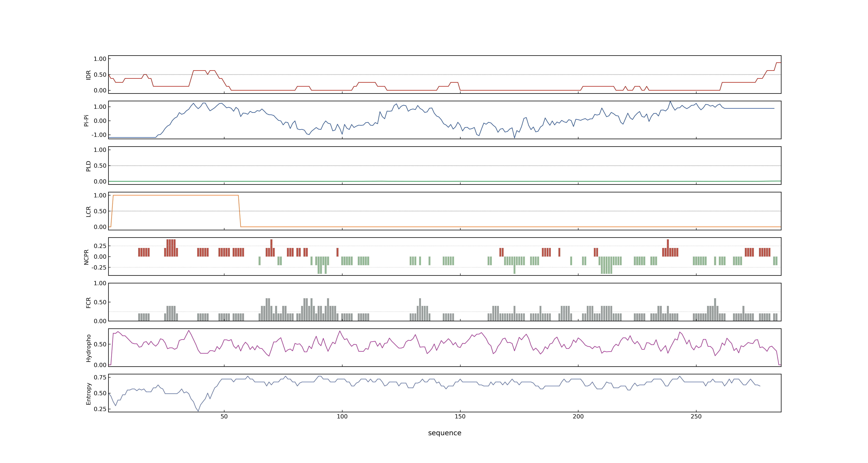Click the x-axis tick label 100

(342, 416)
